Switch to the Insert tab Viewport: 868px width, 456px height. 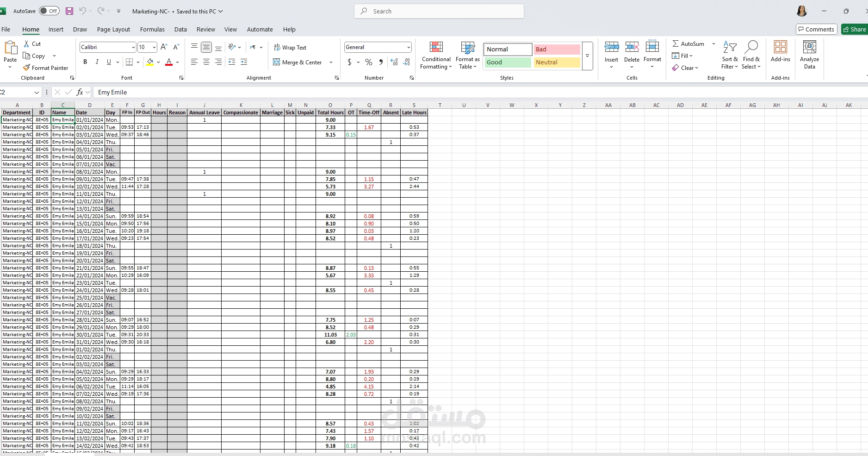pos(56,29)
